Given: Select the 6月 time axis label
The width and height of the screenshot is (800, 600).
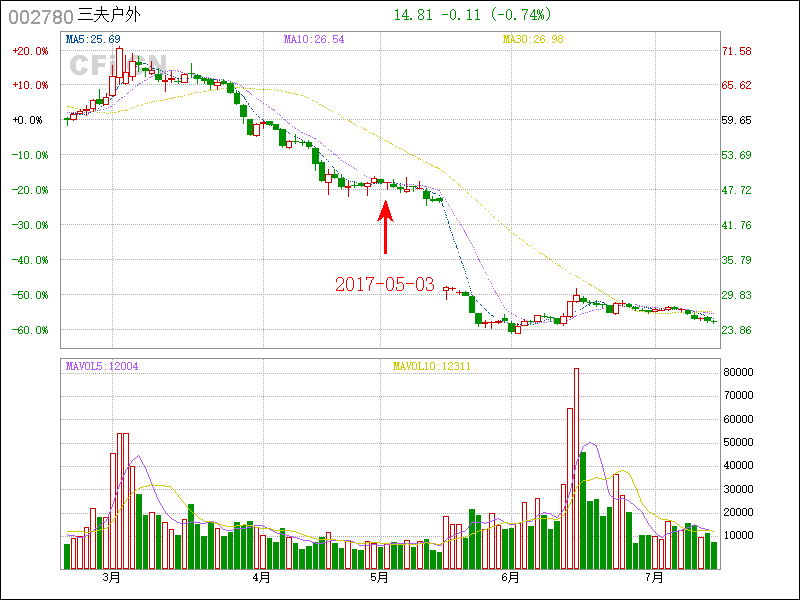Looking at the screenshot, I should [511, 578].
